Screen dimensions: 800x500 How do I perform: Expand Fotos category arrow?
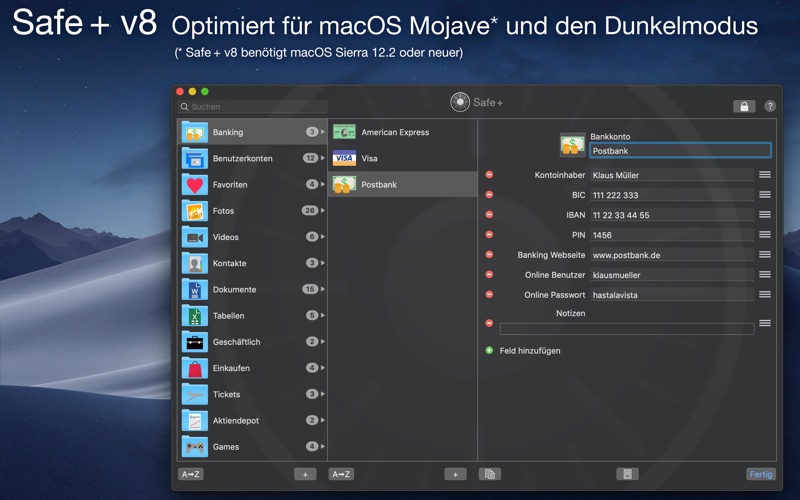coord(322,210)
